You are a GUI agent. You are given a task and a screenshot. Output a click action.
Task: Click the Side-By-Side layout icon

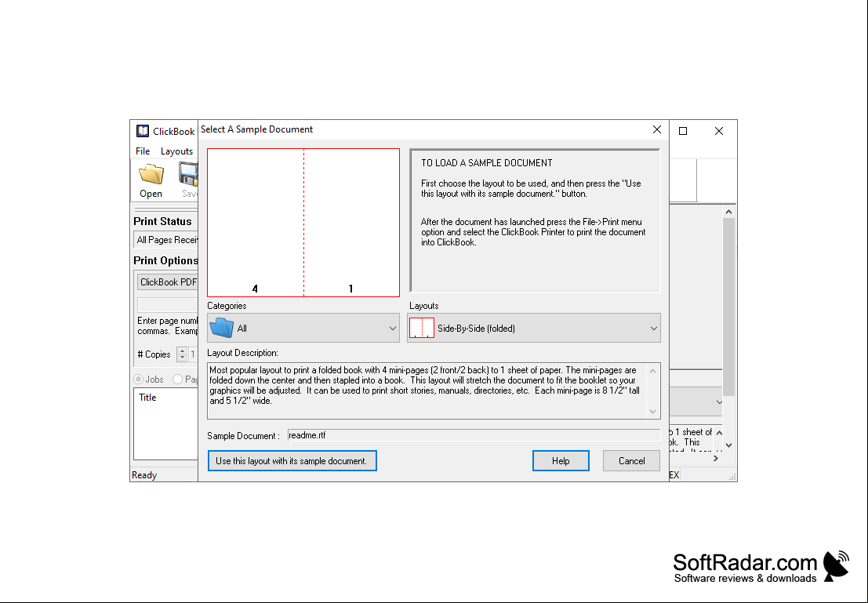click(422, 328)
